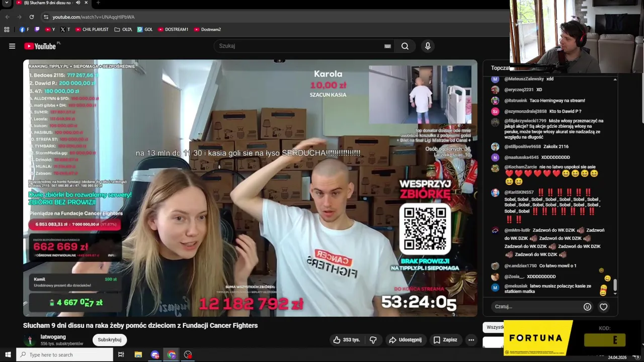Click chat user @KariSKINS57
644x362 pixels.
(519, 193)
